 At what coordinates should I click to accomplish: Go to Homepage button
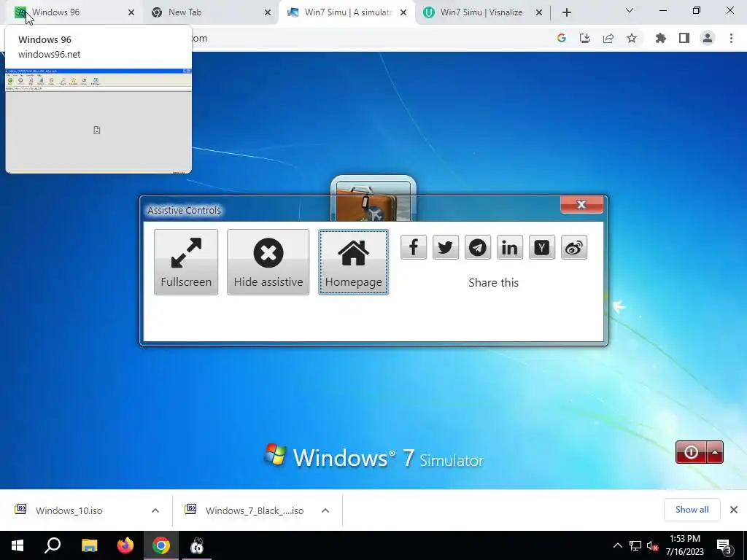(354, 262)
